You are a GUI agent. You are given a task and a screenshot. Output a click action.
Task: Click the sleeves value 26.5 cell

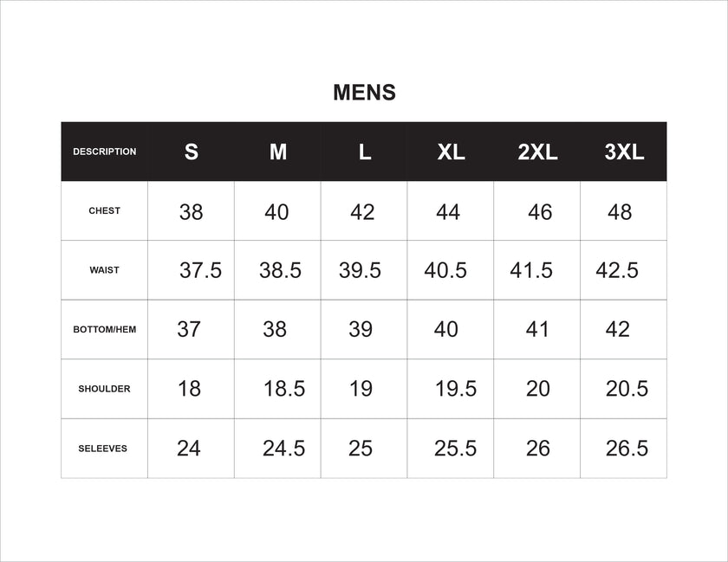pos(627,449)
